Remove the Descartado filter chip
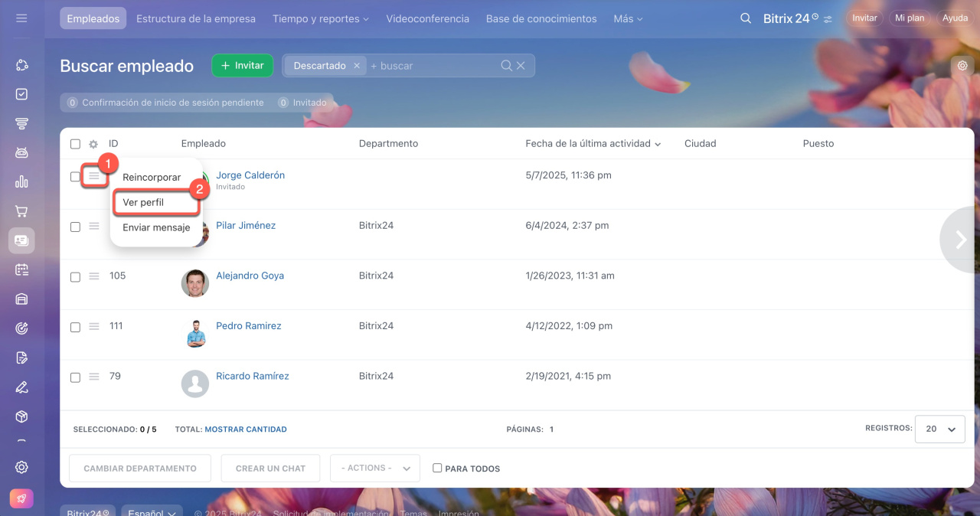980x516 pixels. click(356, 66)
